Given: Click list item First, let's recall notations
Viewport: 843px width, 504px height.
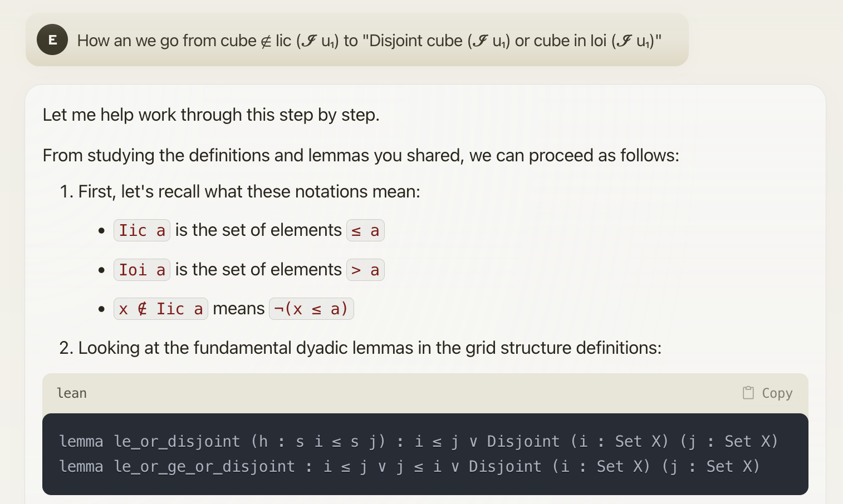Looking at the screenshot, I should tap(240, 191).
